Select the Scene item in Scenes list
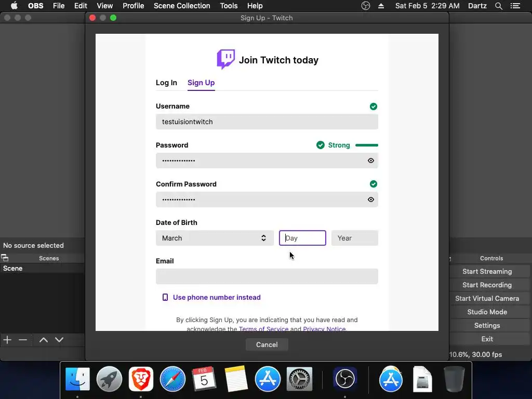 click(x=42, y=269)
